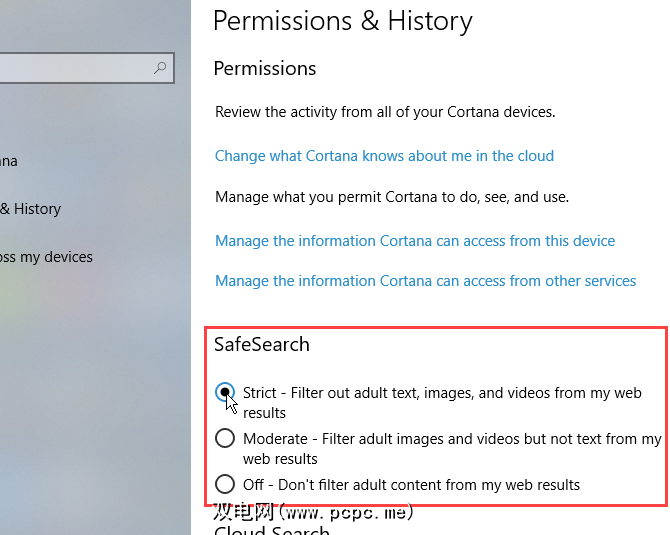670x535 pixels.
Task: Open 'Cortana can access from other services' link
Action: click(x=425, y=281)
